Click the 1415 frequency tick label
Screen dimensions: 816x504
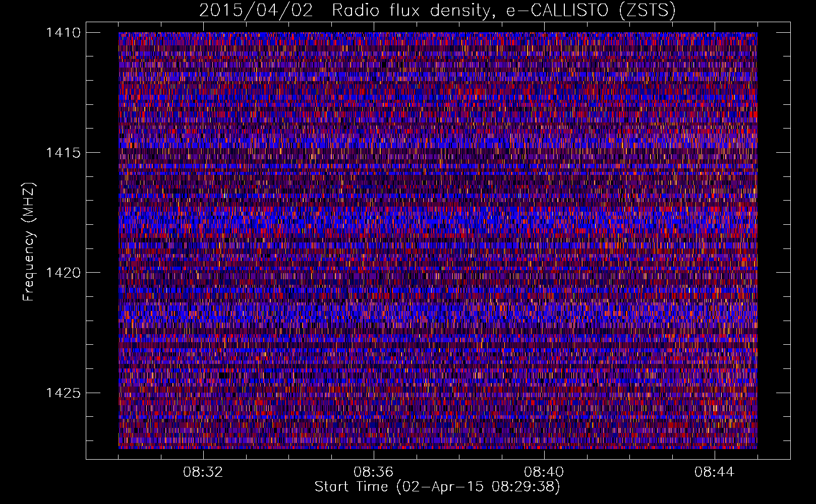pos(63,153)
